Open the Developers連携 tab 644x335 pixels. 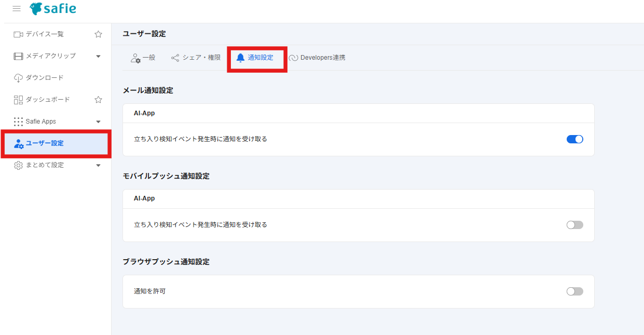tap(317, 58)
